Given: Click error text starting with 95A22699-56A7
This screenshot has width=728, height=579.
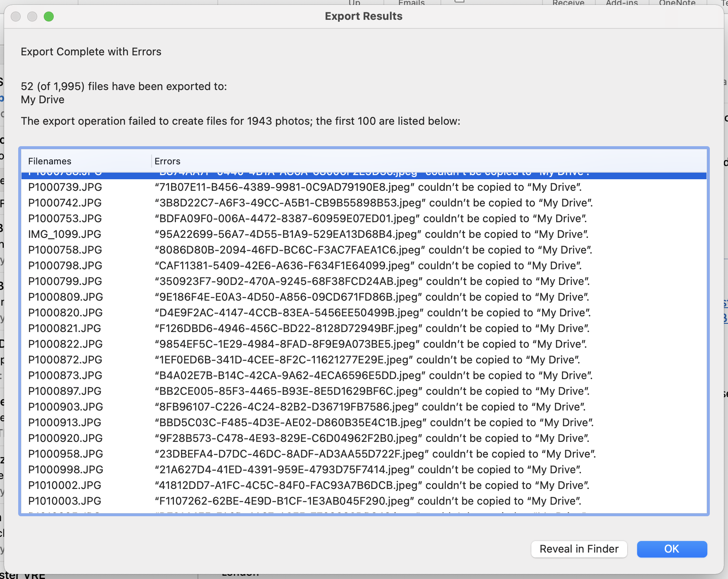Looking at the screenshot, I should tap(372, 234).
